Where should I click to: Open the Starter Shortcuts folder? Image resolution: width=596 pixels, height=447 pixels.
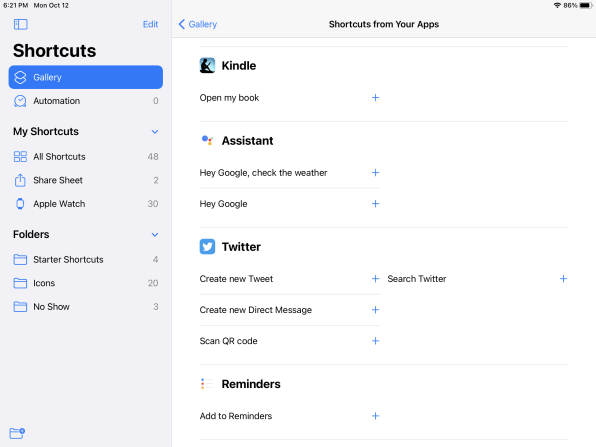[x=86, y=260]
